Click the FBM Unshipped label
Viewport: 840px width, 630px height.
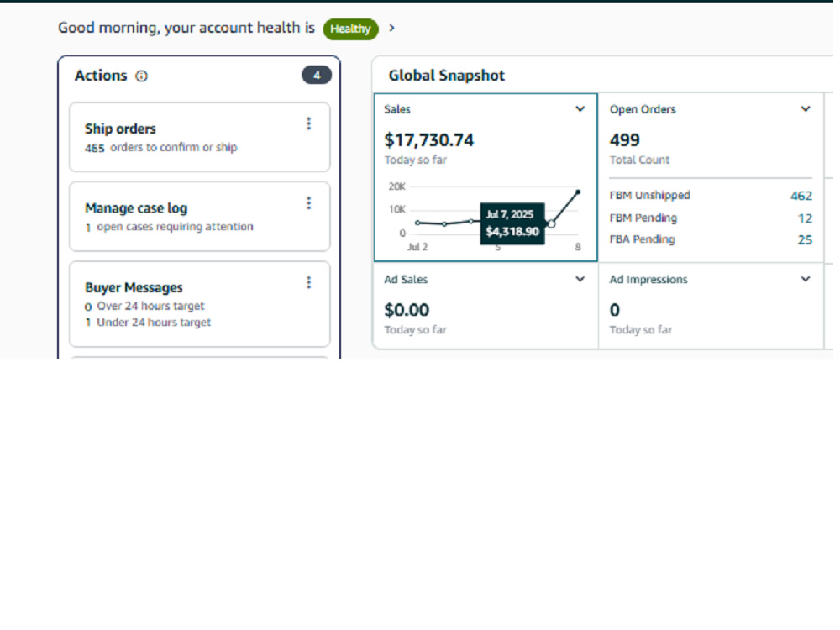coord(650,196)
